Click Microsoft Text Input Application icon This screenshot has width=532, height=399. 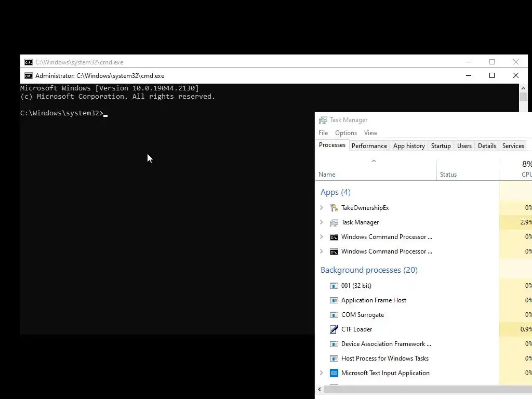[x=334, y=373]
